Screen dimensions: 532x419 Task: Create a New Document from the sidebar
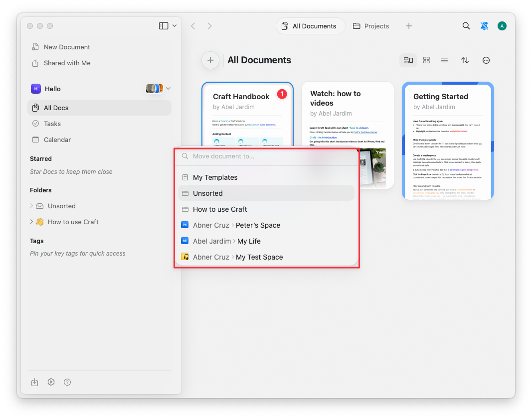(65, 47)
